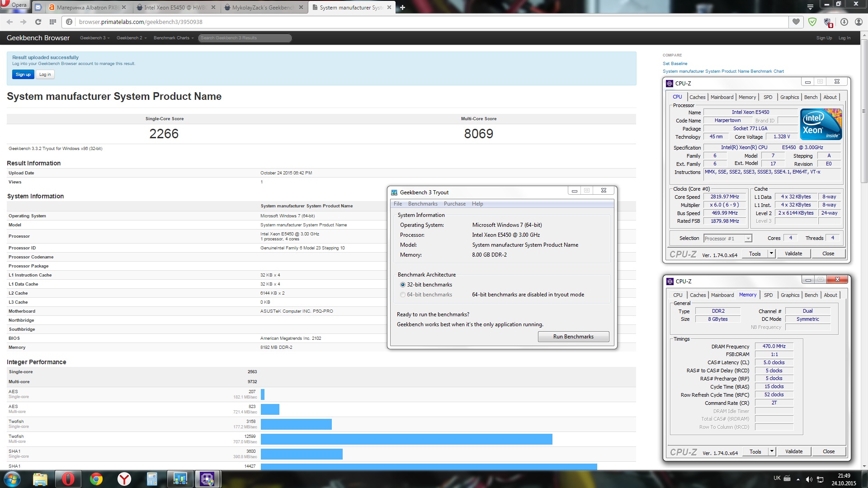Click Set Baseline link
The height and width of the screenshot is (488, 868).
(675, 64)
